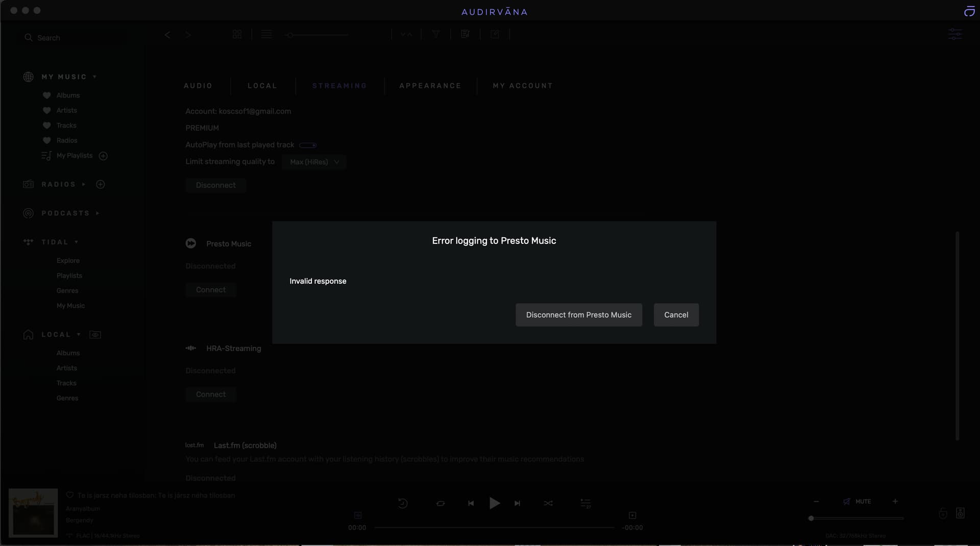Viewport: 980px width, 546px height.
Task: Start playback with the Play button
Action: [x=494, y=503]
